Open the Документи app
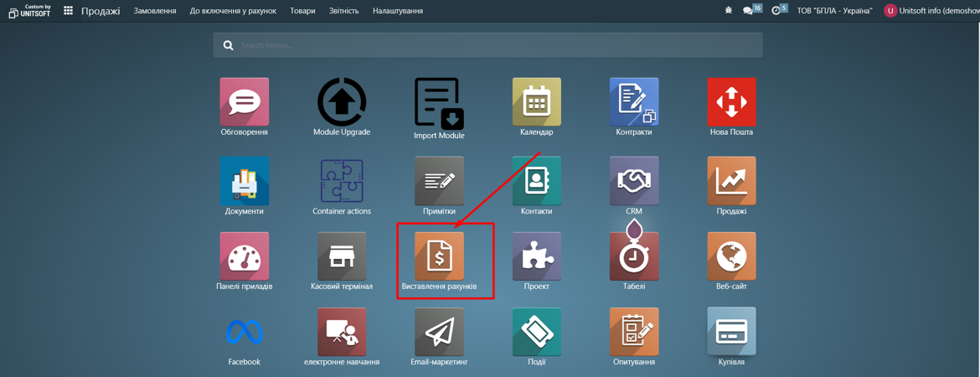Screen dimensions: 980x377 245,181
